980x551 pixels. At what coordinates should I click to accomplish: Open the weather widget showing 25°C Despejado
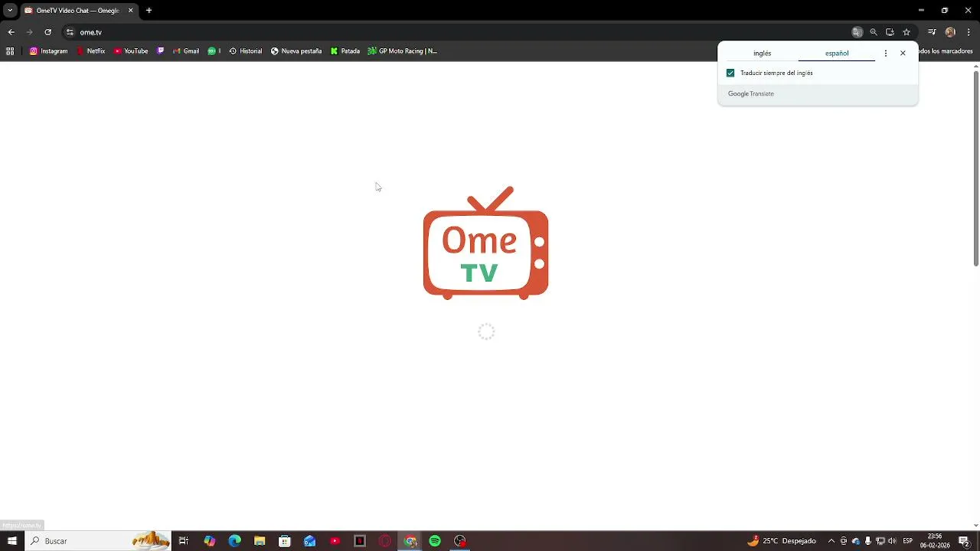[x=782, y=541]
